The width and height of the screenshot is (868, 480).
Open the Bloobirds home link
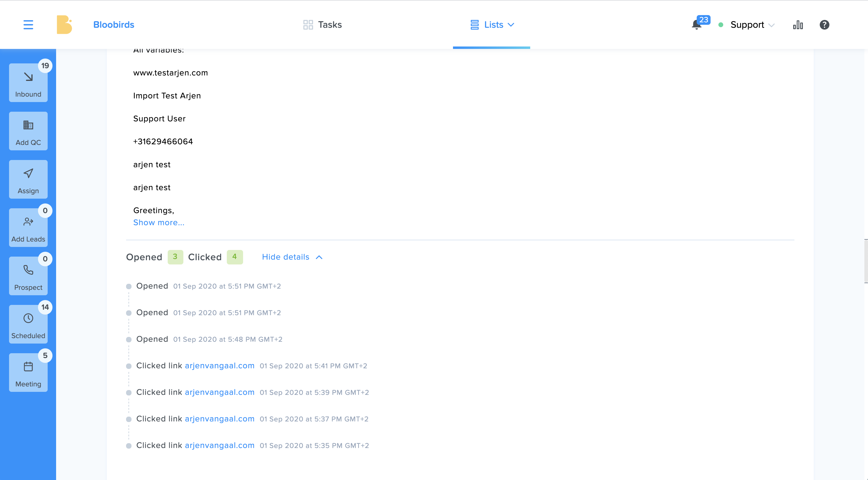[114, 25]
